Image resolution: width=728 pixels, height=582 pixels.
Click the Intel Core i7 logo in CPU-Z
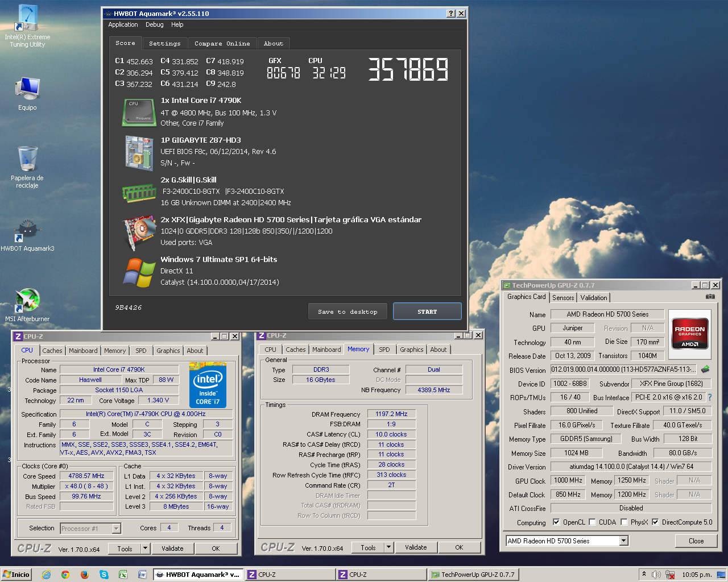208,385
